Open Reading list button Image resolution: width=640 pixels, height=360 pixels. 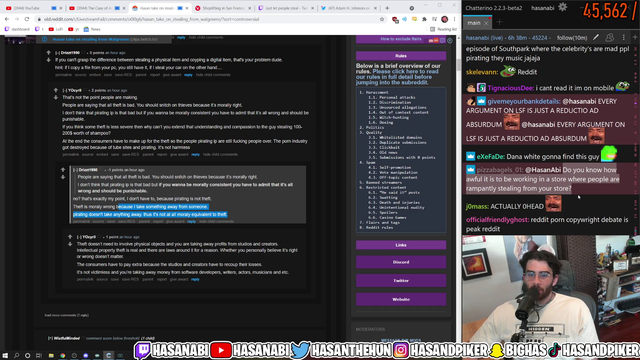(x=443, y=29)
